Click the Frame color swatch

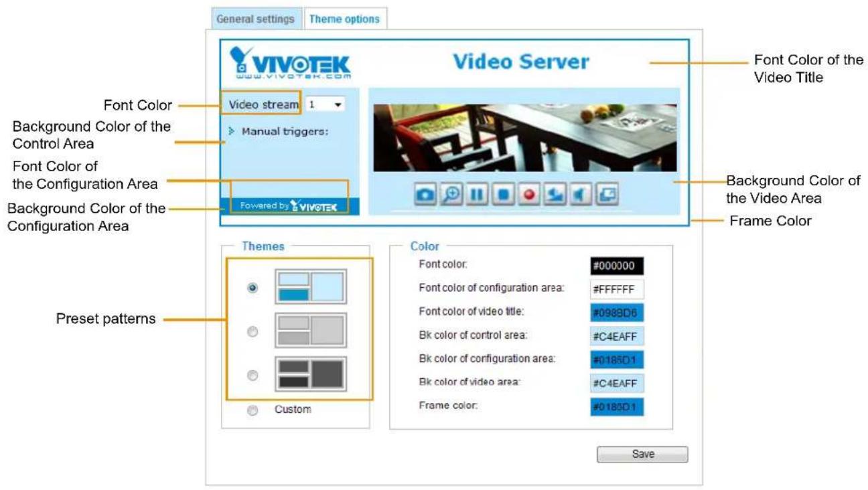click(617, 406)
